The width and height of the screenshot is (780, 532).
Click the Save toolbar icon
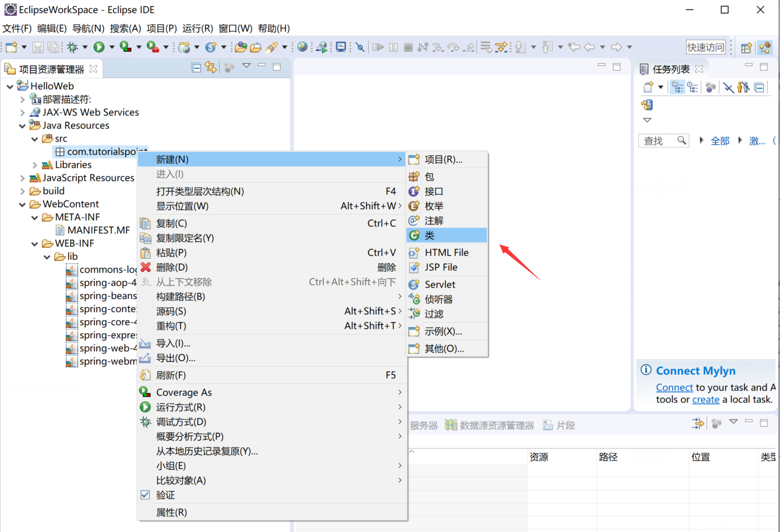pyautogui.click(x=37, y=47)
